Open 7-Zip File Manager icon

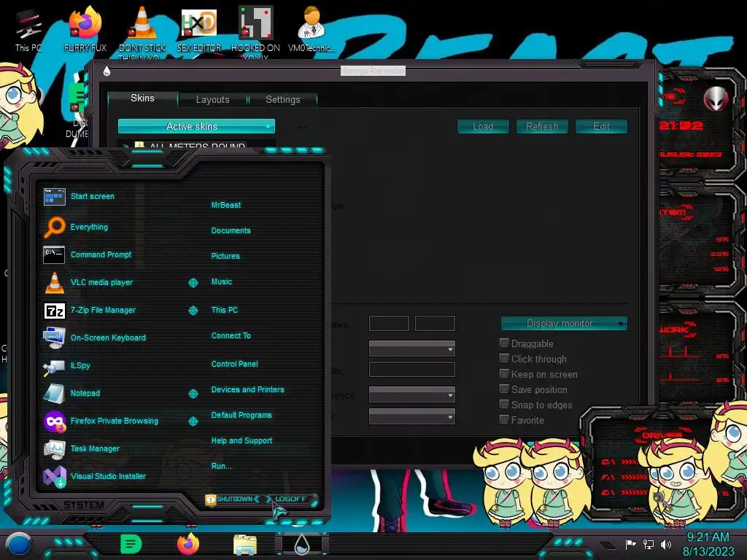(x=54, y=311)
